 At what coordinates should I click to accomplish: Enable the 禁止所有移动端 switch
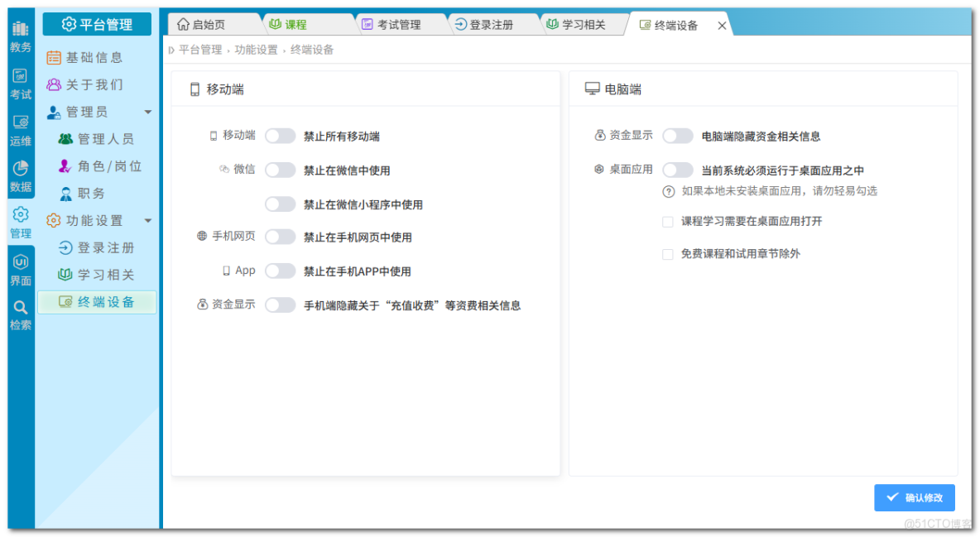[x=280, y=135]
